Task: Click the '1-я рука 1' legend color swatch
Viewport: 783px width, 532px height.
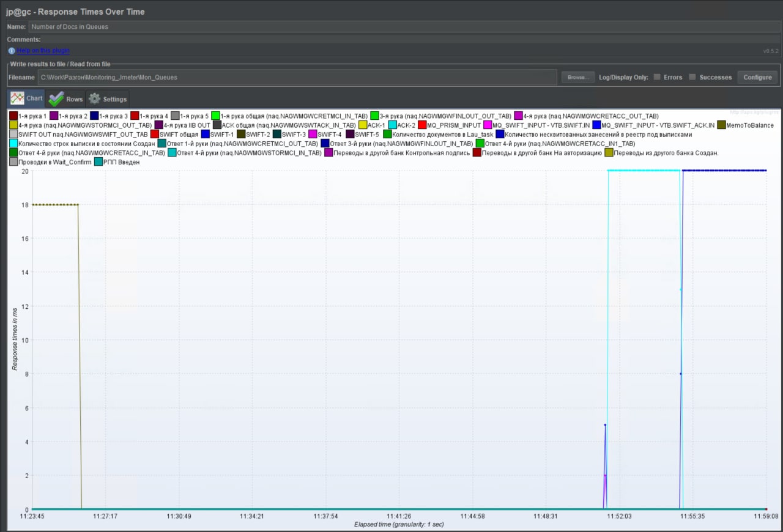Action: [x=13, y=116]
